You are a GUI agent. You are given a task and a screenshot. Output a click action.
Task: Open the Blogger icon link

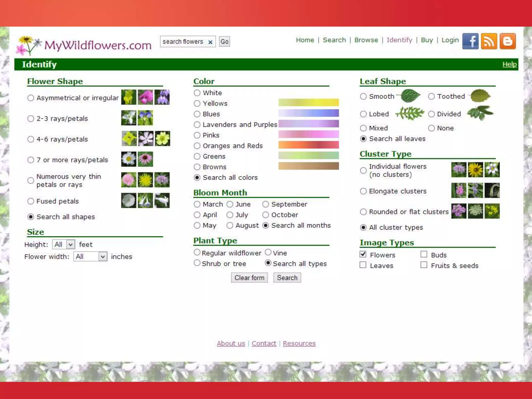click(x=508, y=41)
